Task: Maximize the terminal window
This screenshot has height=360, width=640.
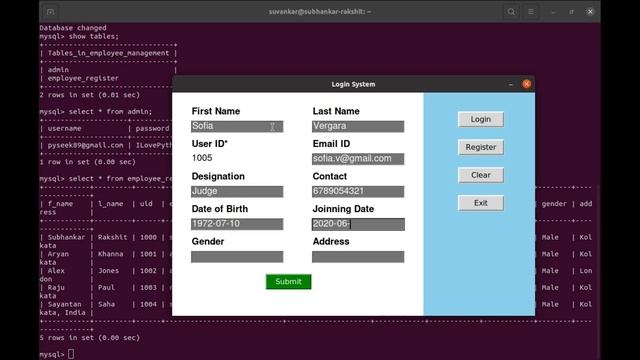Action: 571,12
